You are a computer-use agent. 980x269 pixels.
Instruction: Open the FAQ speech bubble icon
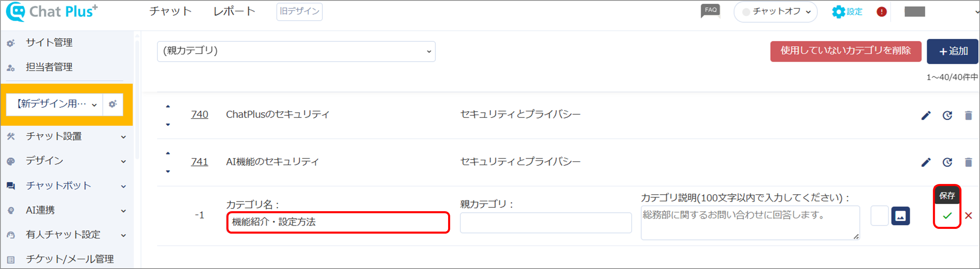point(710,11)
